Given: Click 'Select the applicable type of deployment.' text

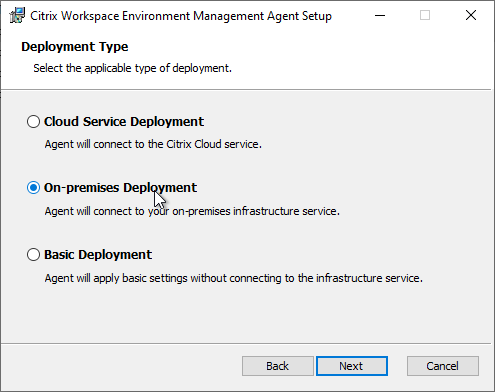Looking at the screenshot, I should click(x=132, y=68).
